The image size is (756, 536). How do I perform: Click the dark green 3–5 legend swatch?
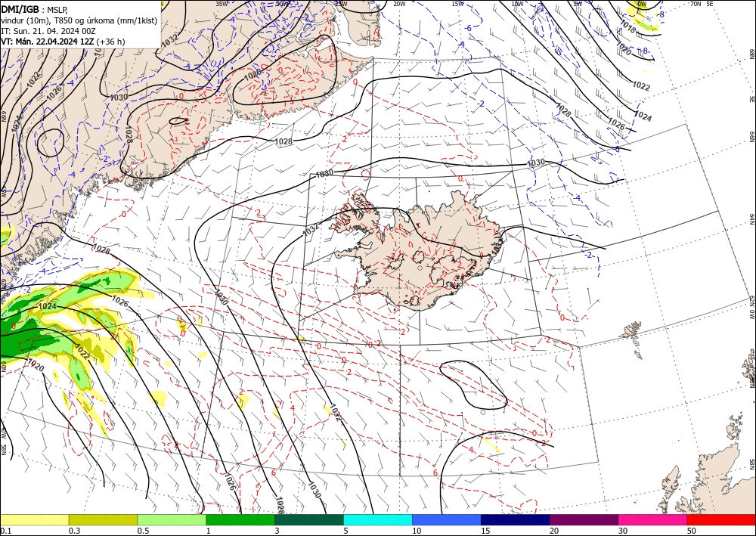coord(309,519)
